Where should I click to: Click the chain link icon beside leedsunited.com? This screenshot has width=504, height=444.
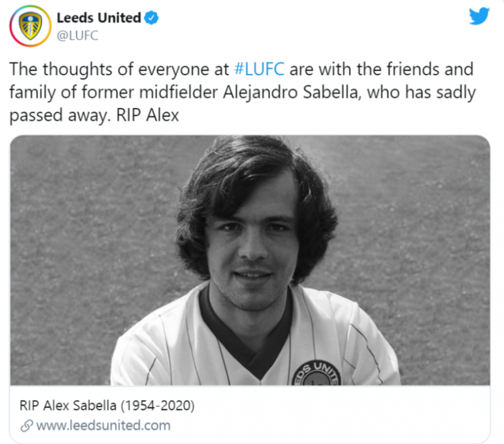point(27,426)
